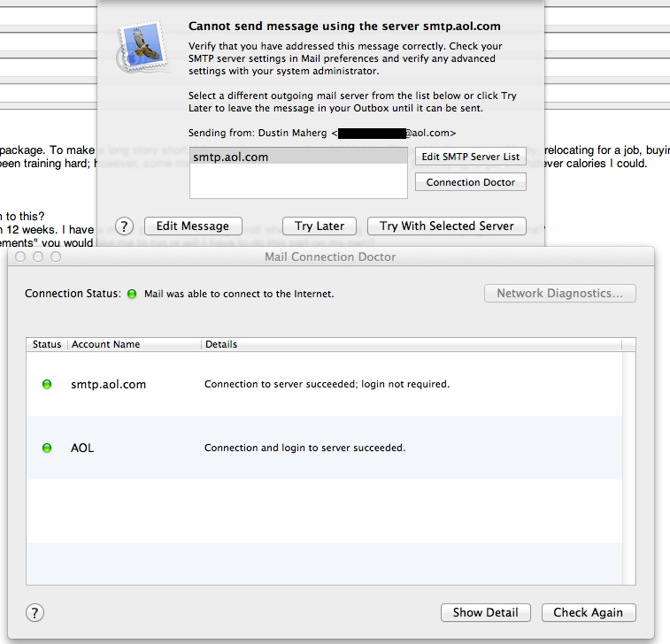Viewport: 670px width, 644px height.
Task: Click the 'Cannot send message' heading
Action: 344,26
